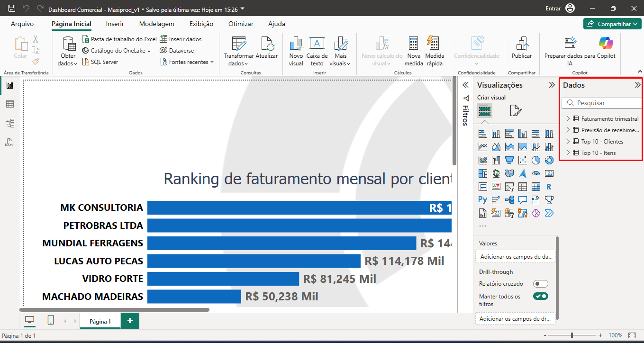Open the Obter dados icon
Viewport: 644px width, 343px height.
point(69,45)
